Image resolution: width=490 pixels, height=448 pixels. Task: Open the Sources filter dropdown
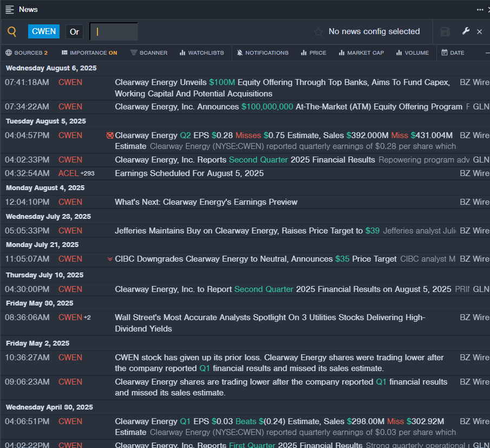(x=27, y=53)
